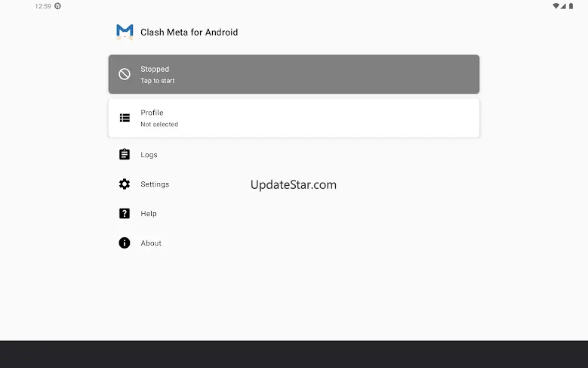Tap the cellular signal status icon
The height and width of the screenshot is (368, 588).
[x=563, y=6]
